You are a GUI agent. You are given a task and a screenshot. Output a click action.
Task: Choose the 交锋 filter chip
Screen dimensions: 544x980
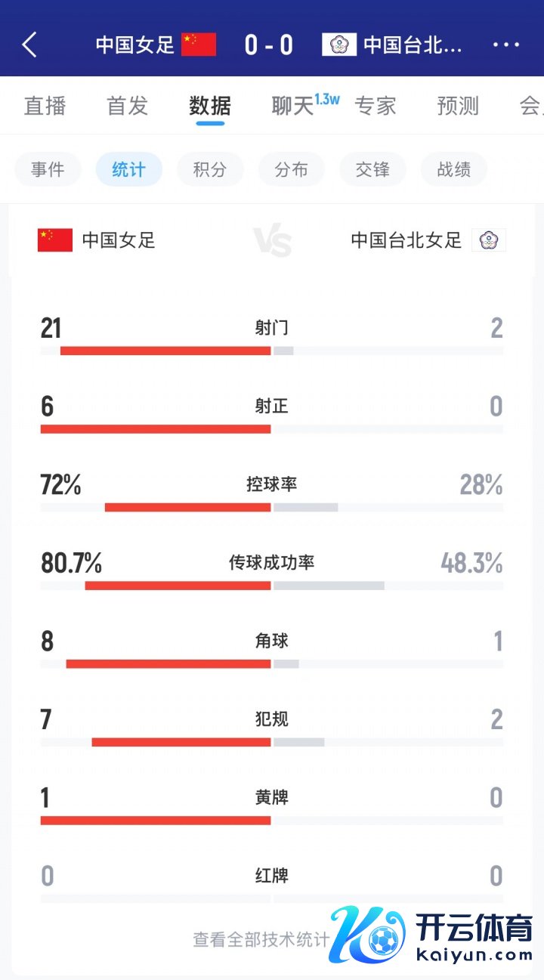(x=372, y=169)
